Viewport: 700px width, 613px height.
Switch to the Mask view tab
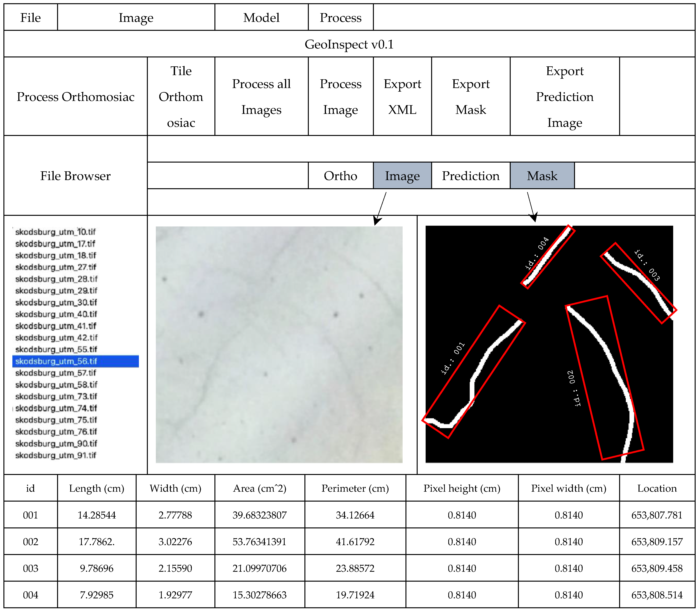click(542, 176)
